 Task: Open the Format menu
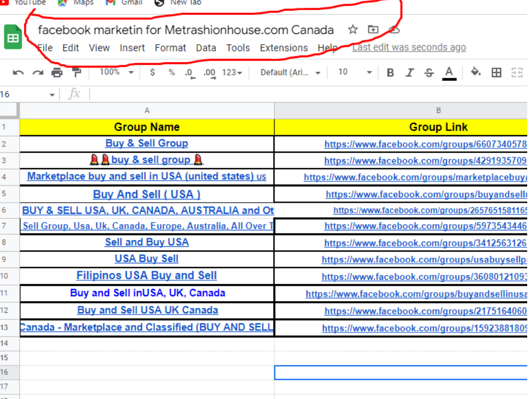(170, 48)
